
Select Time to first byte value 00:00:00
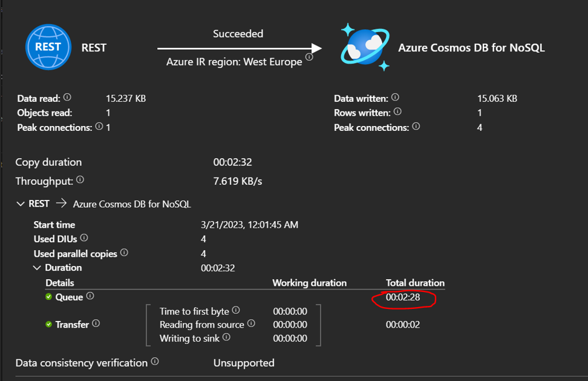pyautogui.click(x=290, y=311)
